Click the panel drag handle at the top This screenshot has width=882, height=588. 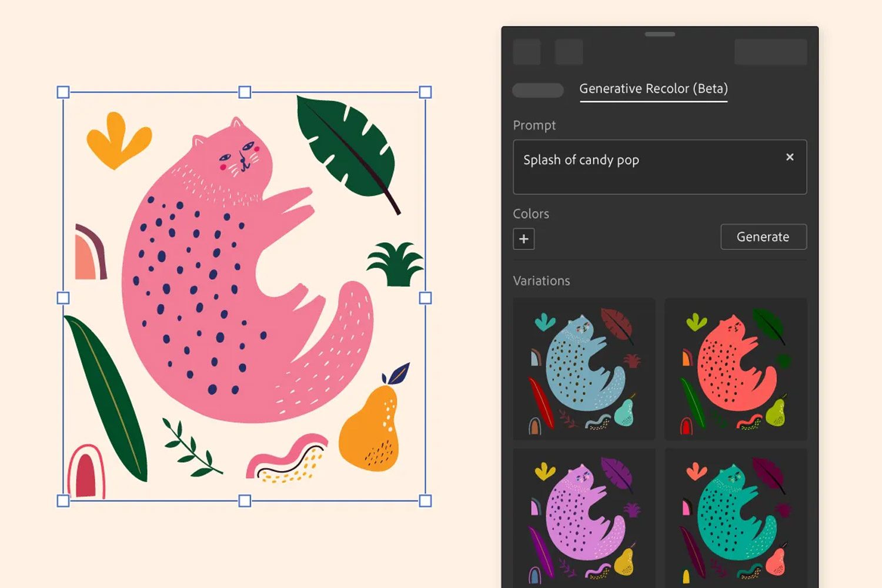(x=660, y=34)
